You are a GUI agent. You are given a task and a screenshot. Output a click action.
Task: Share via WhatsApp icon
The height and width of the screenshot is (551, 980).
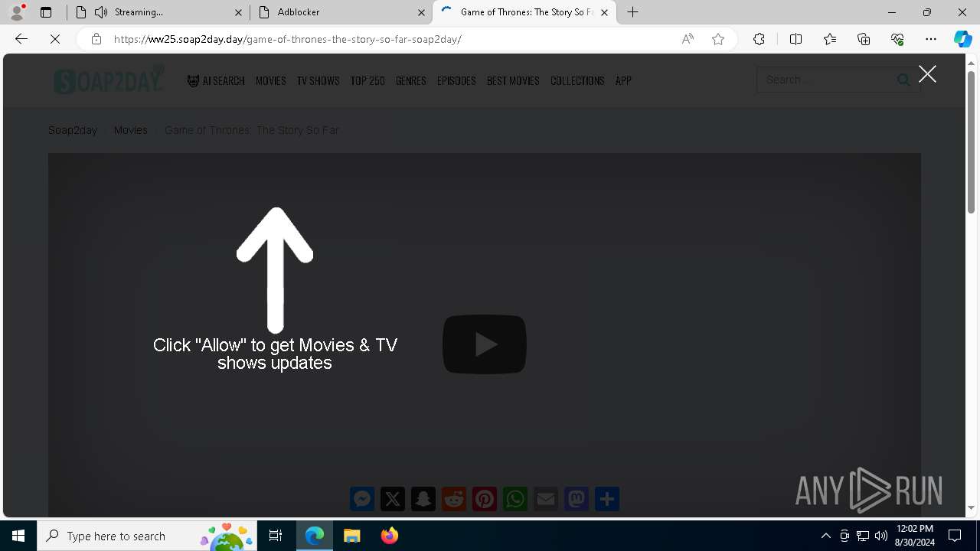(x=515, y=499)
